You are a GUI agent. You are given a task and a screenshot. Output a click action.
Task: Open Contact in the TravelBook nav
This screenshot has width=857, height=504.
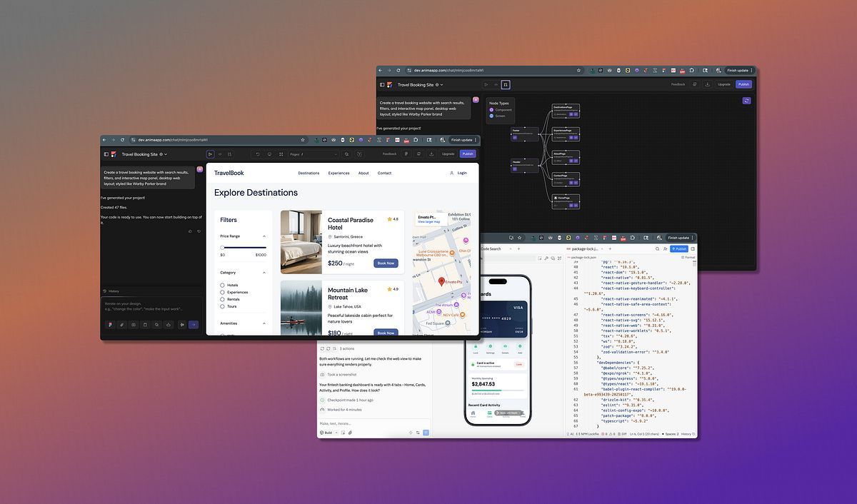(x=384, y=173)
